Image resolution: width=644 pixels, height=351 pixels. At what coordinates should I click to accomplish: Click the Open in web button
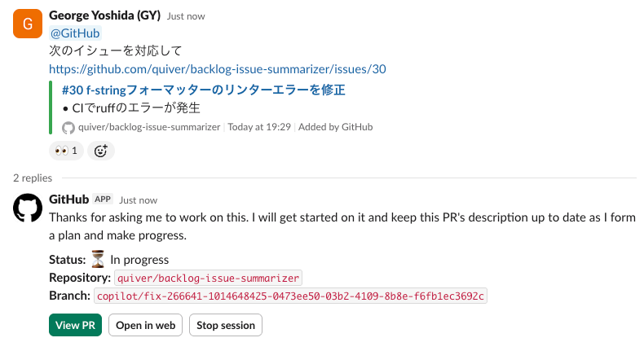pyautogui.click(x=146, y=325)
